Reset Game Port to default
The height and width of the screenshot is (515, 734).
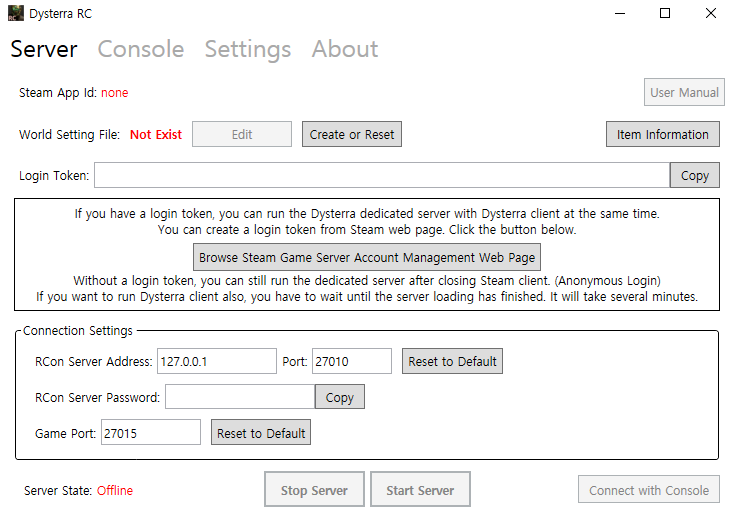point(261,433)
